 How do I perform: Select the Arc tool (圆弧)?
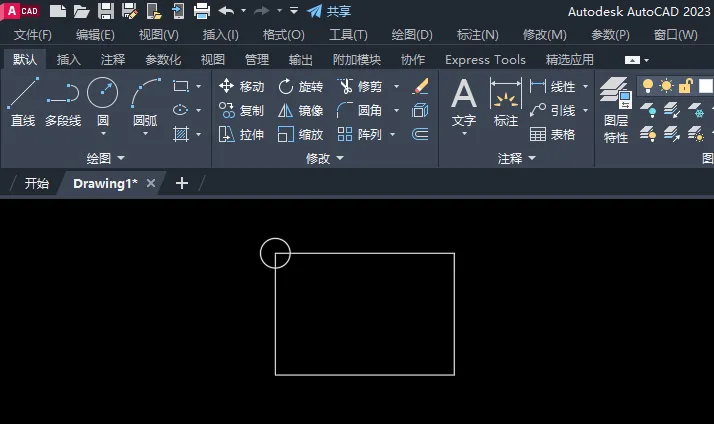tap(145, 101)
